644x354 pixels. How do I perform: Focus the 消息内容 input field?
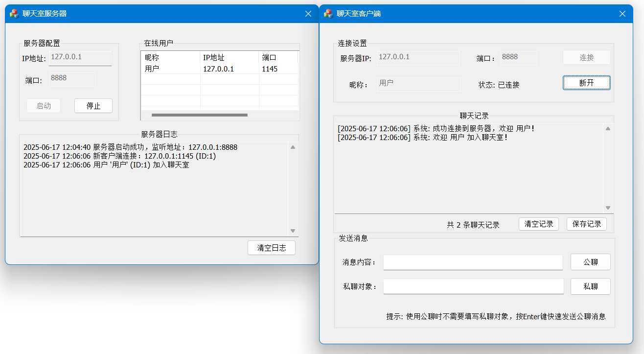click(x=473, y=262)
